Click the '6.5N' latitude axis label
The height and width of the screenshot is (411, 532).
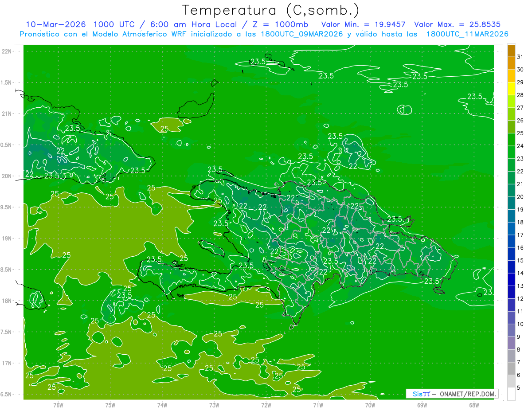[x=7, y=395]
